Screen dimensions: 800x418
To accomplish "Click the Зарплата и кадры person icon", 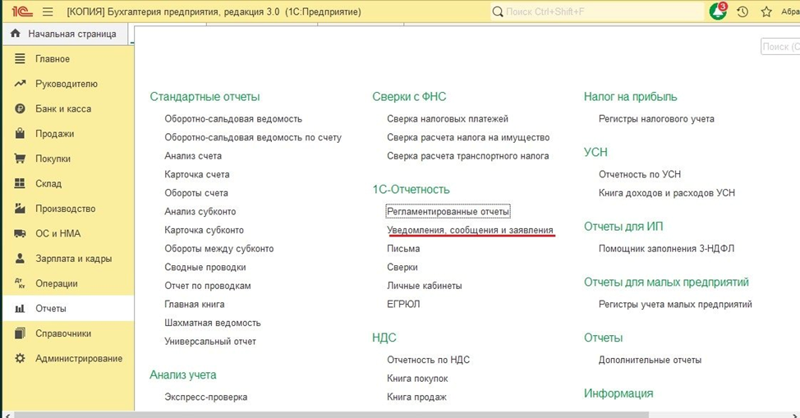I will 20,258.
